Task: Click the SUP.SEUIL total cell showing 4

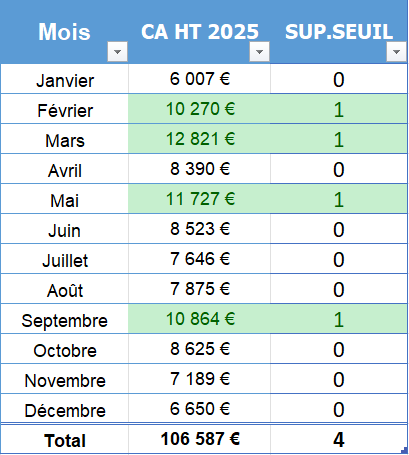Action: coord(339,439)
